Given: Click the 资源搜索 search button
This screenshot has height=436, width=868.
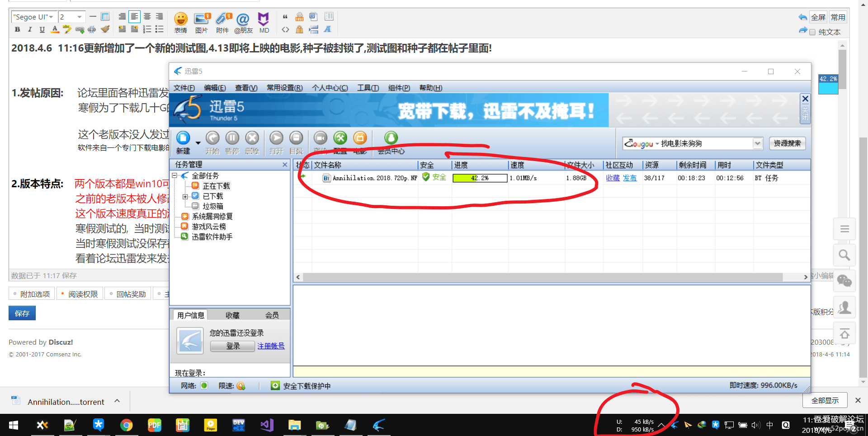Looking at the screenshot, I should click(787, 143).
